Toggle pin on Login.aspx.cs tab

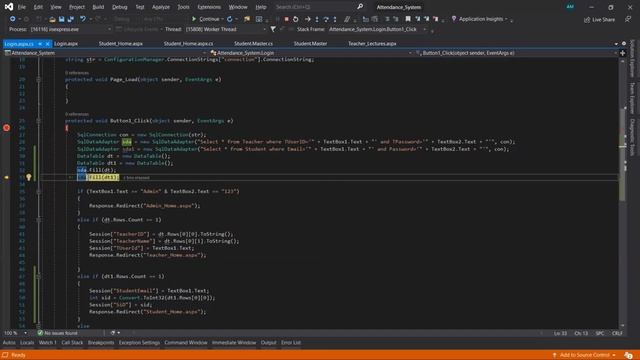click(x=40, y=44)
